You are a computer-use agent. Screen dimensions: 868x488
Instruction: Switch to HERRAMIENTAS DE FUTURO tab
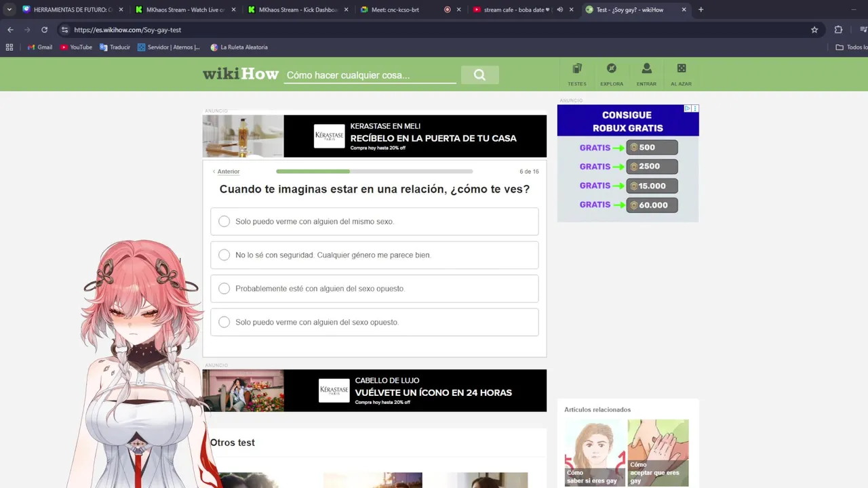73,9
